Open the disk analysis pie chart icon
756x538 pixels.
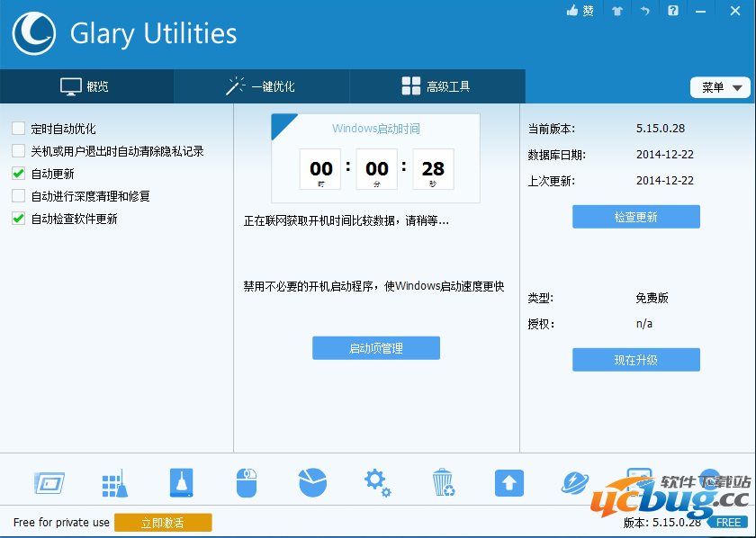point(312,483)
